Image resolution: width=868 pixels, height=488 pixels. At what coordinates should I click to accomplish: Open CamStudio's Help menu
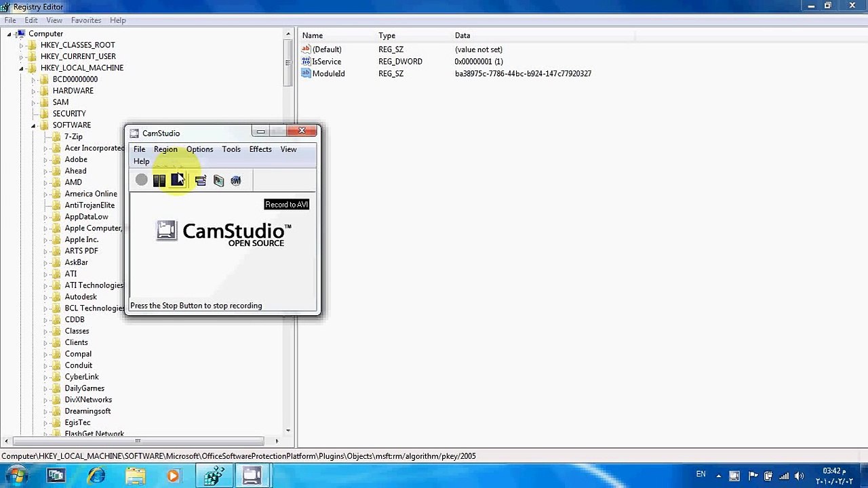141,161
